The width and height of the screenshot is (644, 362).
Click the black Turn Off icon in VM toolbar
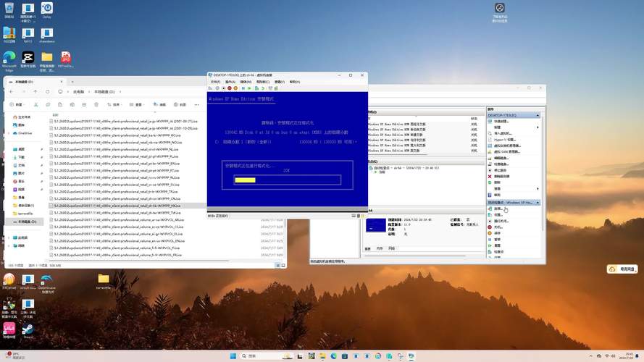click(x=223, y=88)
